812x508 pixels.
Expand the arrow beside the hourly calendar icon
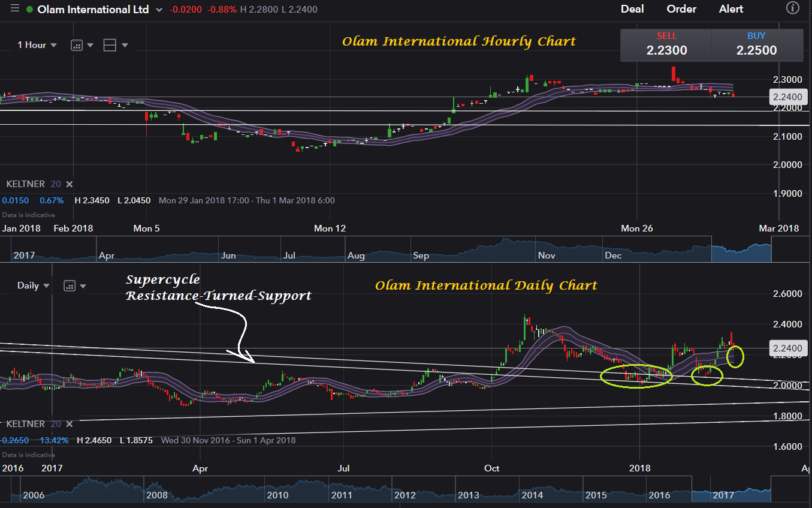90,45
